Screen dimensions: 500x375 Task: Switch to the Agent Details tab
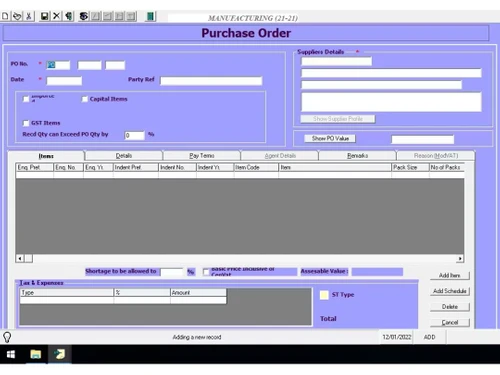click(280, 156)
